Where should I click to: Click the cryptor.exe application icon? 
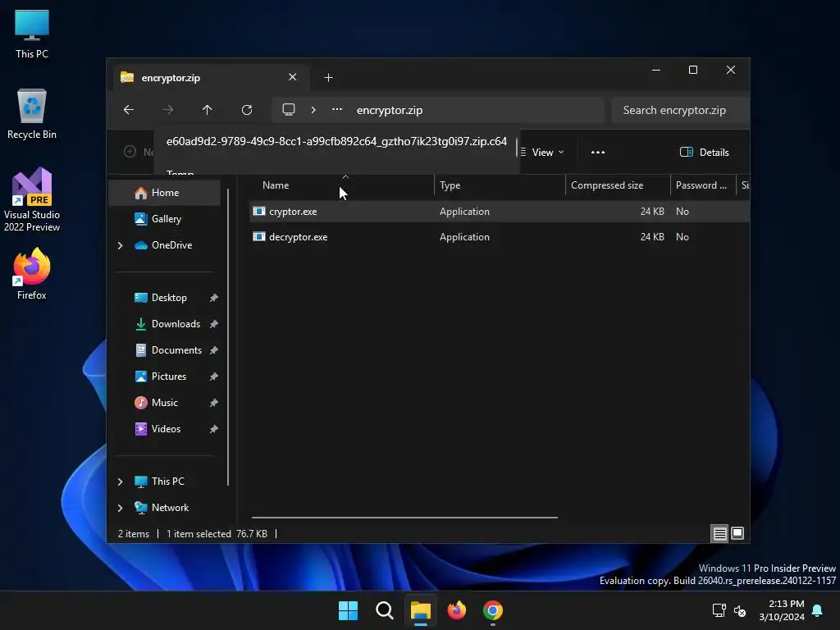tap(259, 211)
